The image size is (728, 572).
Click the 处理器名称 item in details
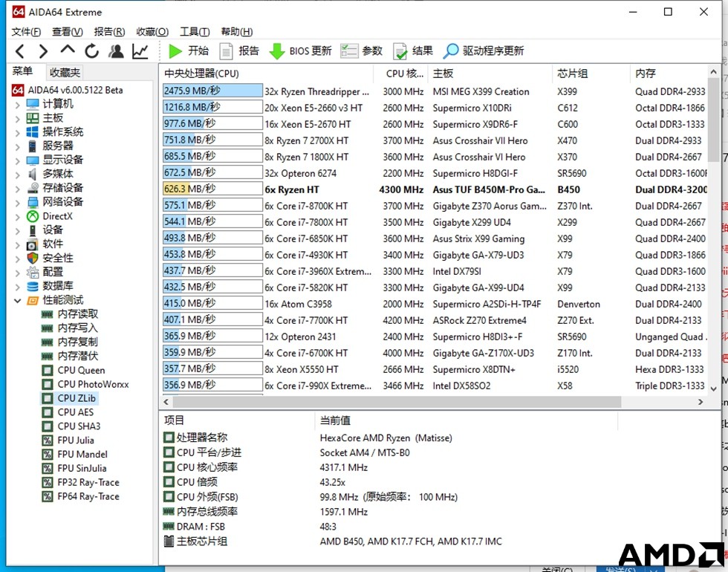click(x=196, y=438)
